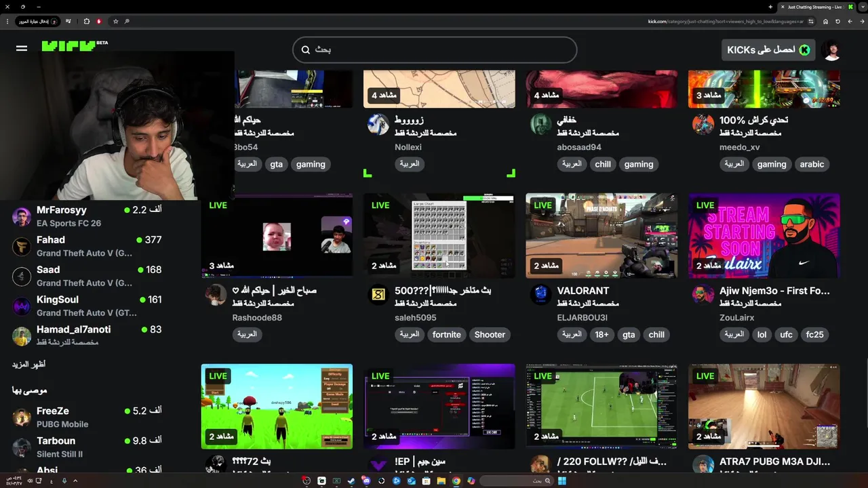Open abosaad94 channel avatar
The height and width of the screenshot is (488, 868).
[540, 124]
